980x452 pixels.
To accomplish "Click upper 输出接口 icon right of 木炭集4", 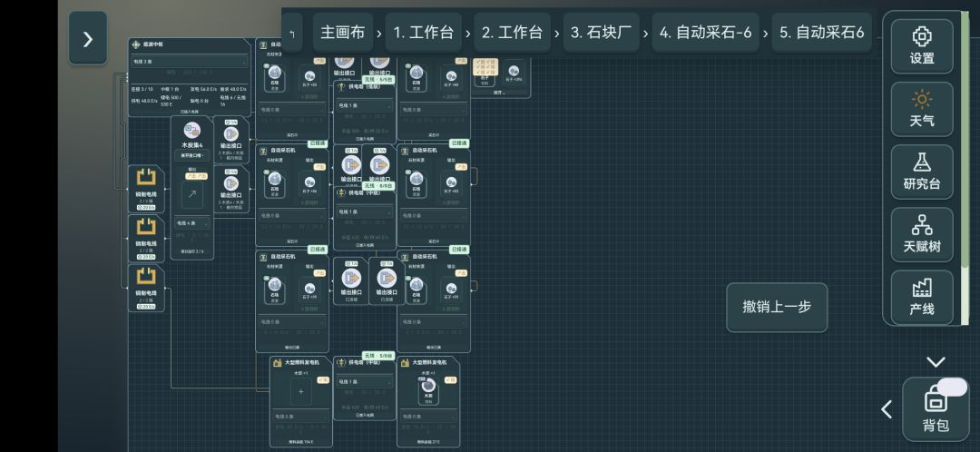I will tap(231, 133).
